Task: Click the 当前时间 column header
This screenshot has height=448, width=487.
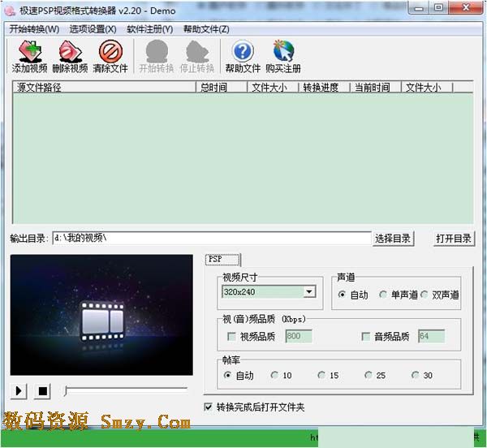Action: pos(376,87)
